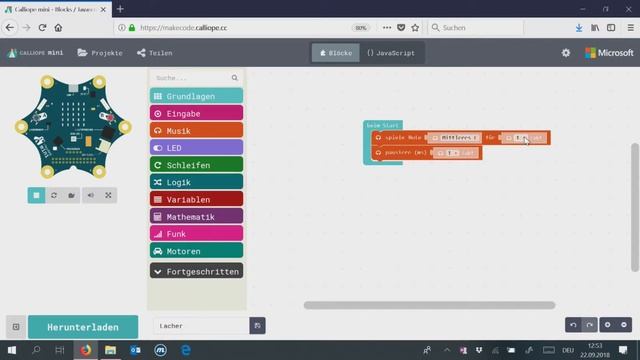The height and width of the screenshot is (360, 640).
Task: Undo the last editor change
Action: [573, 325]
